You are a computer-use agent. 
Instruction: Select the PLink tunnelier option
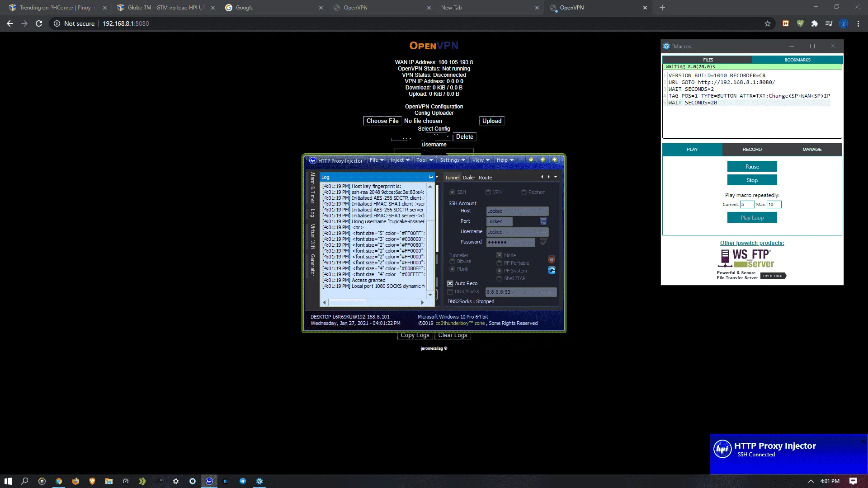pyautogui.click(x=452, y=269)
